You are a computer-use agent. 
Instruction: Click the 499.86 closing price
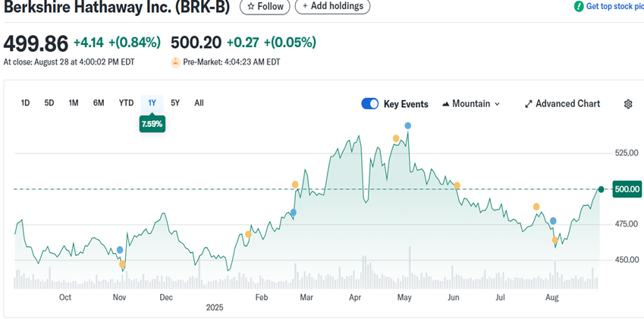36,43
